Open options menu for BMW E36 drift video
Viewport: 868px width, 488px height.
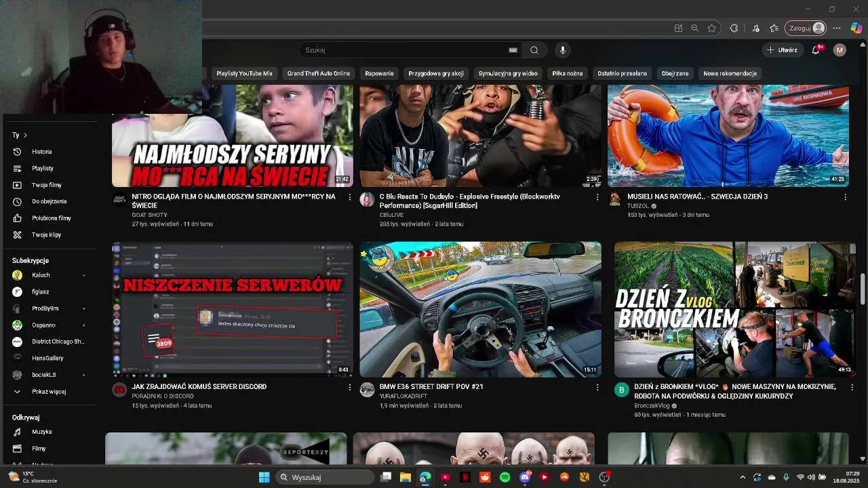[597, 387]
